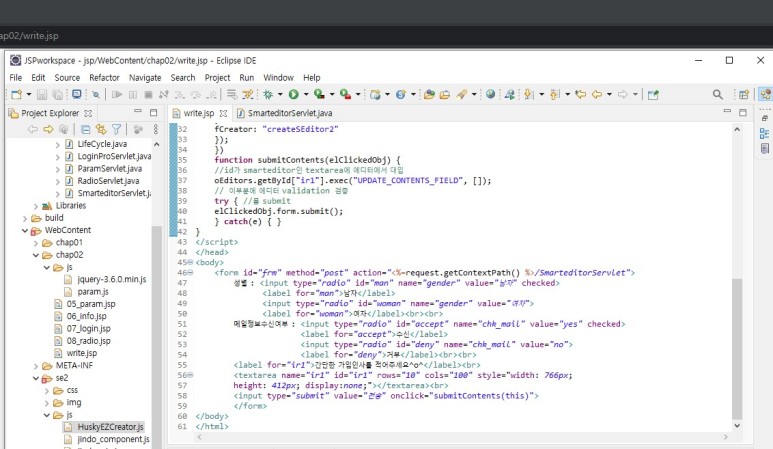Expand the META-INF folder
The width and height of the screenshot is (773, 449).
pos(35,366)
